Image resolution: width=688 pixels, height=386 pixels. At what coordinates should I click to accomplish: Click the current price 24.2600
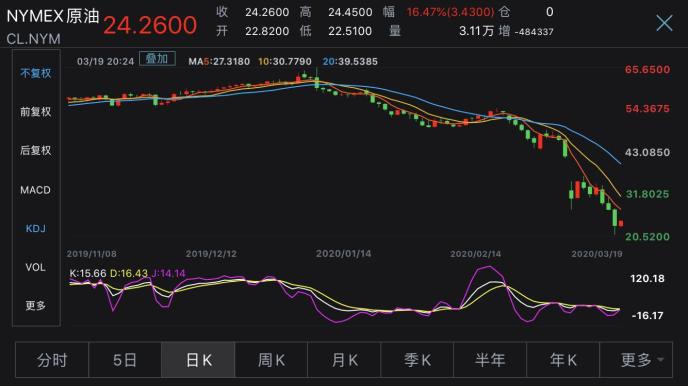150,25
